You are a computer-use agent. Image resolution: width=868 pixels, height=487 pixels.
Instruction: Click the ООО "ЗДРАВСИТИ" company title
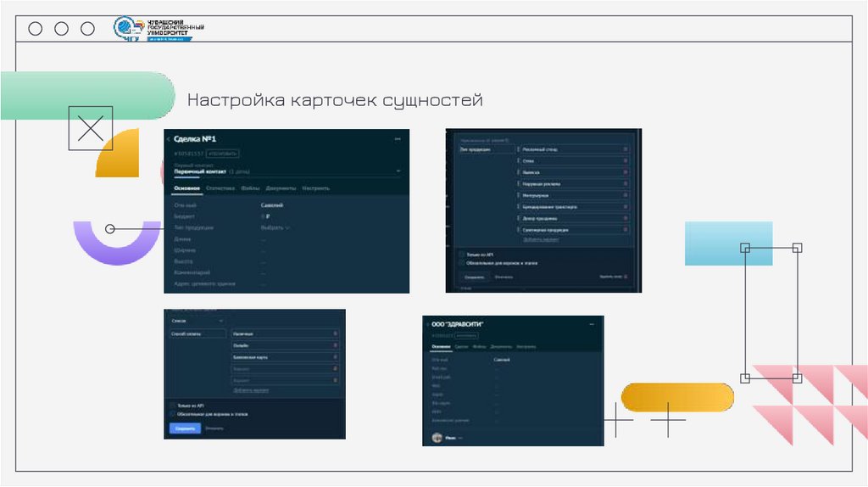[x=457, y=324]
